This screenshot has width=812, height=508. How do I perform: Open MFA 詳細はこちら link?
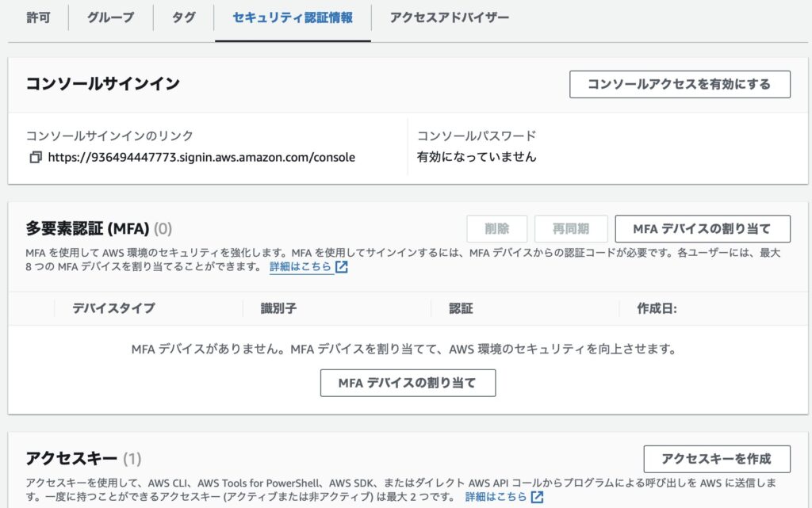point(301,267)
